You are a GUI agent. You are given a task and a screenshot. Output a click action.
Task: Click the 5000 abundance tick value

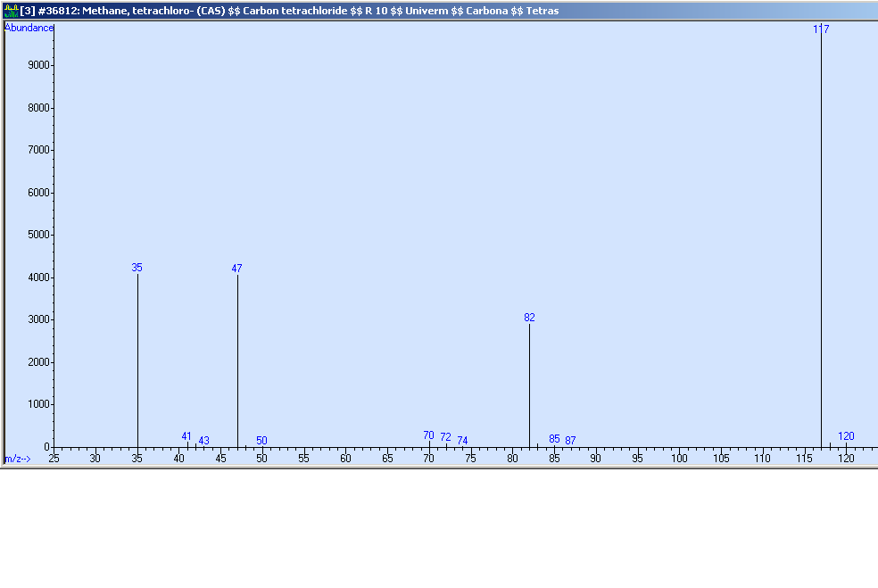(x=38, y=235)
